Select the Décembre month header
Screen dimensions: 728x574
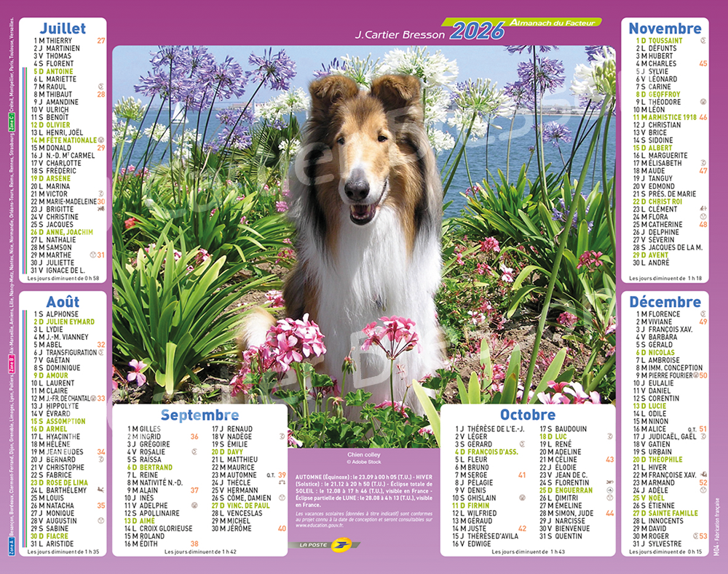pos(665,301)
